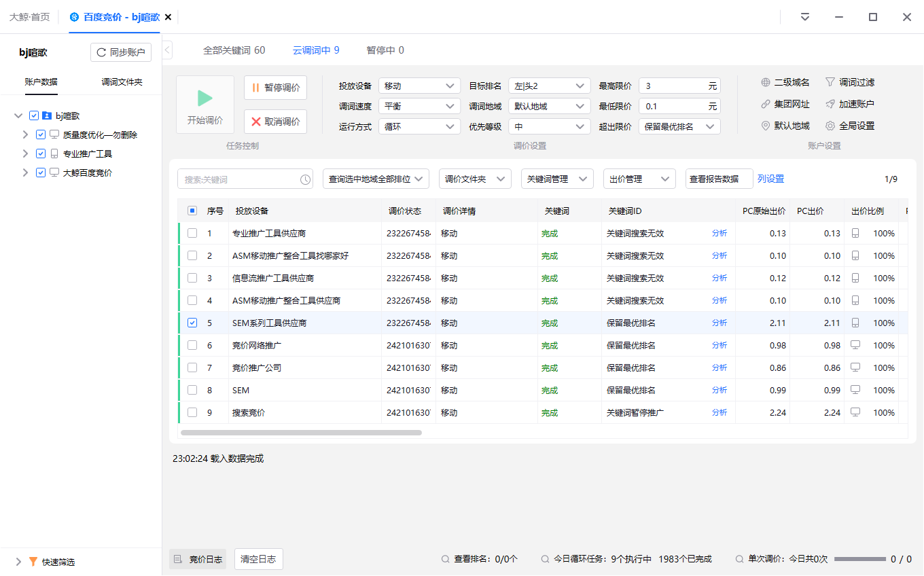
Task: Open the 列设置 link
Action: coord(770,179)
